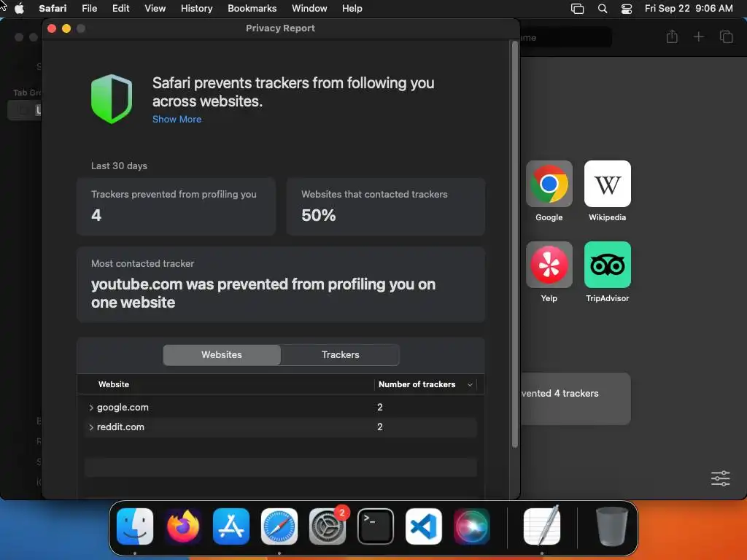Click the Most contacted tracker youtube.com text

(x=263, y=293)
